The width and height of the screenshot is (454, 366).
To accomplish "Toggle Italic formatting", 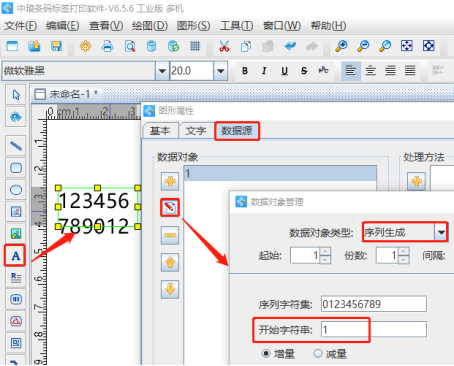I will tap(264, 71).
